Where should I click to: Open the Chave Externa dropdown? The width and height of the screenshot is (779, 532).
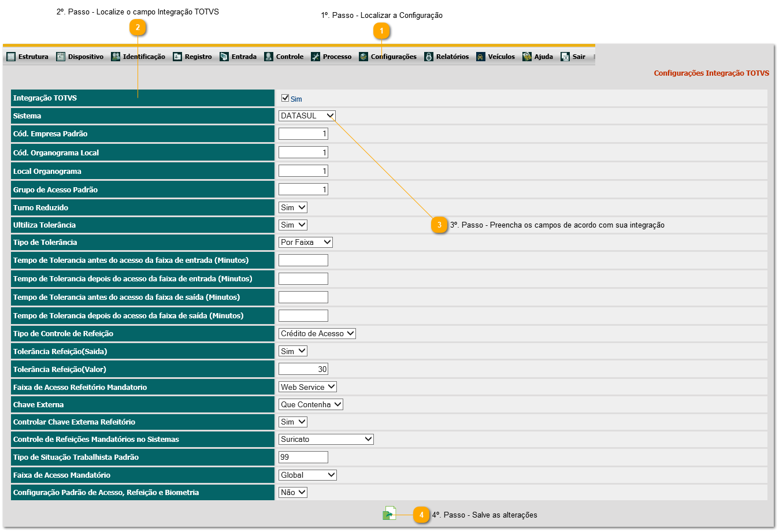point(311,405)
